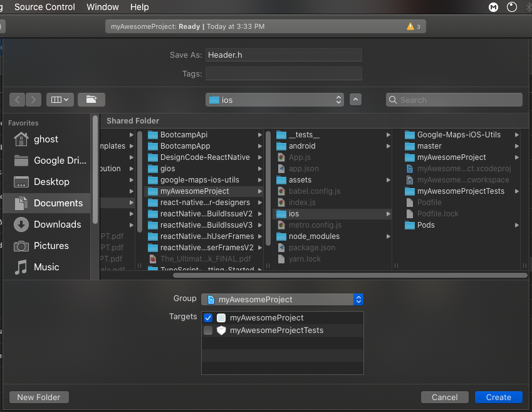Click the M icon in menu bar
Screen dimensions: 532x412
point(493,7)
